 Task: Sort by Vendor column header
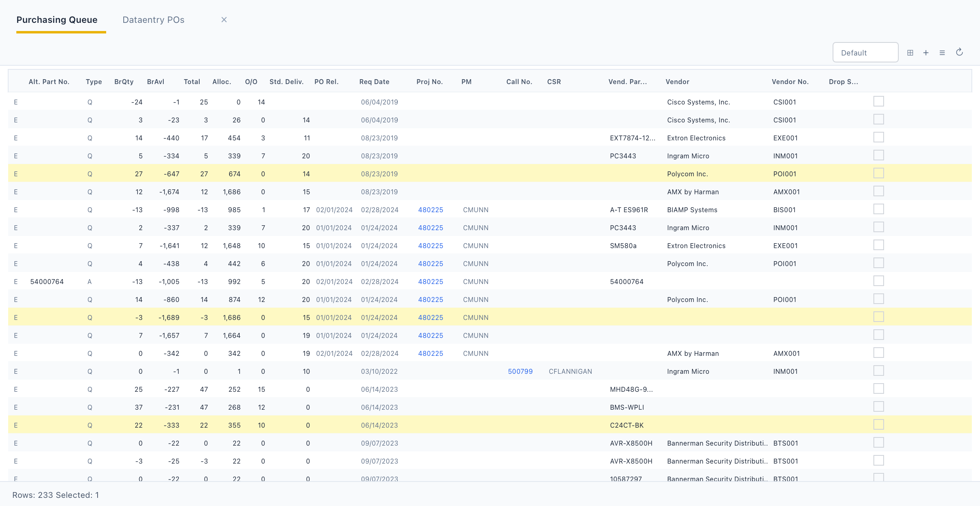(677, 82)
